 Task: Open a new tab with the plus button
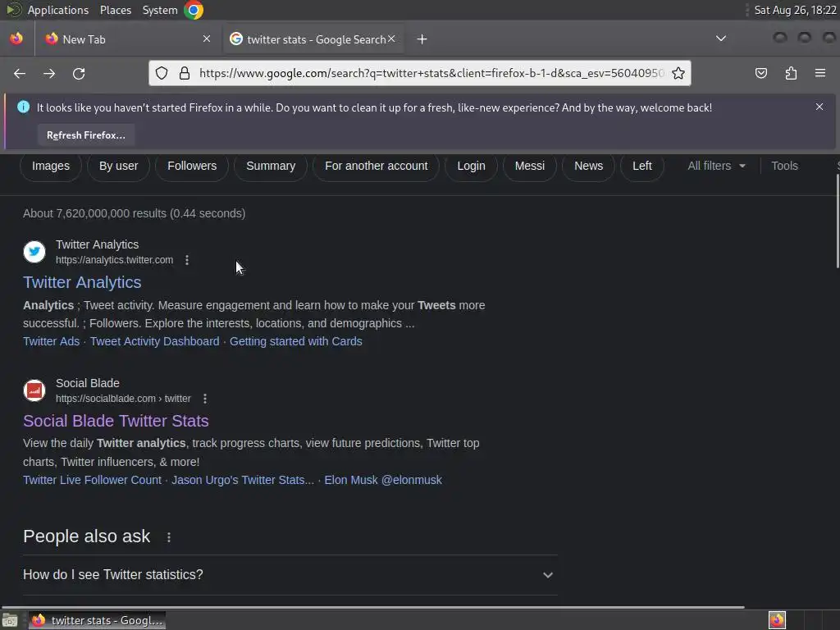coord(422,39)
